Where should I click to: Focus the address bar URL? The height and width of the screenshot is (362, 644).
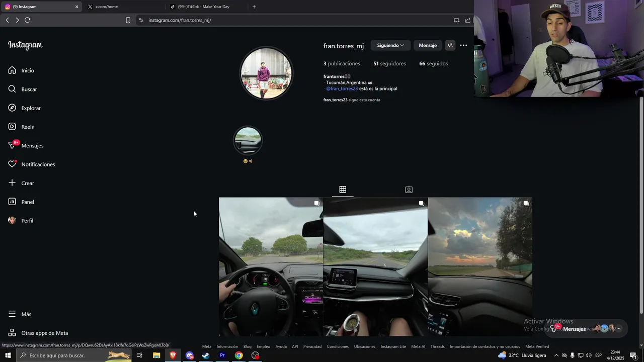pos(180,20)
